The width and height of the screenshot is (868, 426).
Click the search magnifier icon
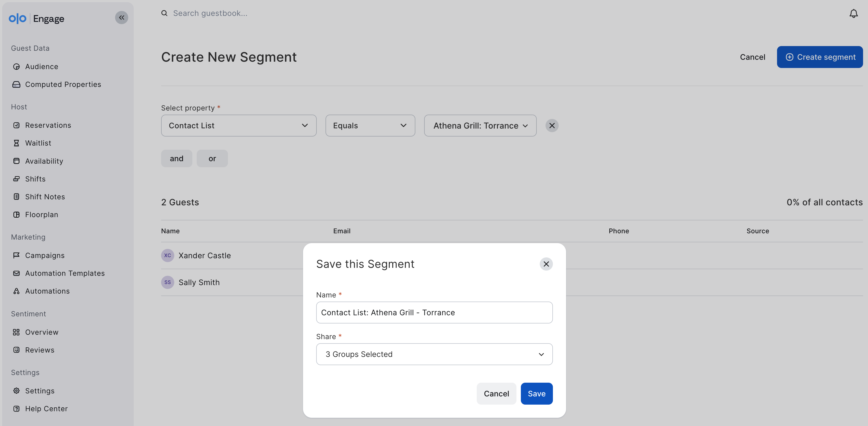pos(164,13)
